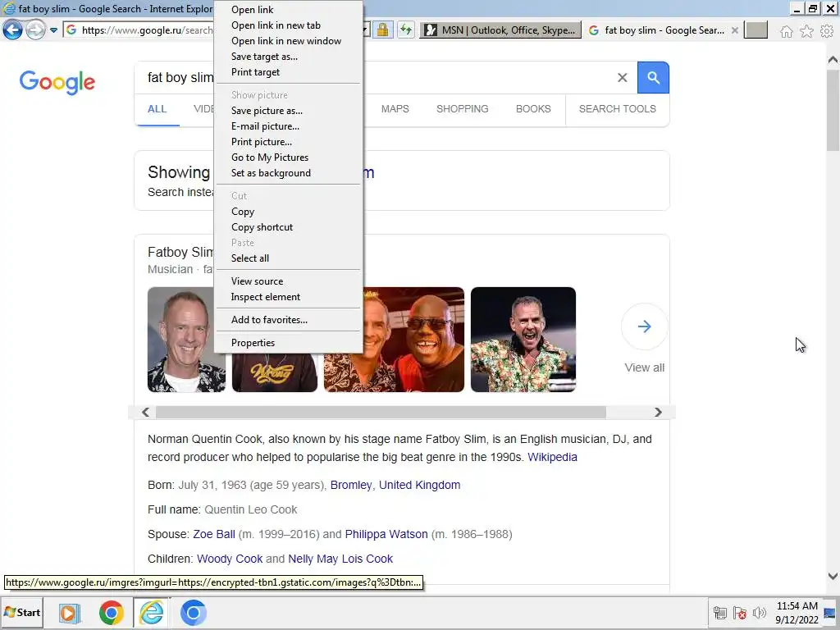Choose View source
This screenshot has width=840, height=630.
pos(288,281)
